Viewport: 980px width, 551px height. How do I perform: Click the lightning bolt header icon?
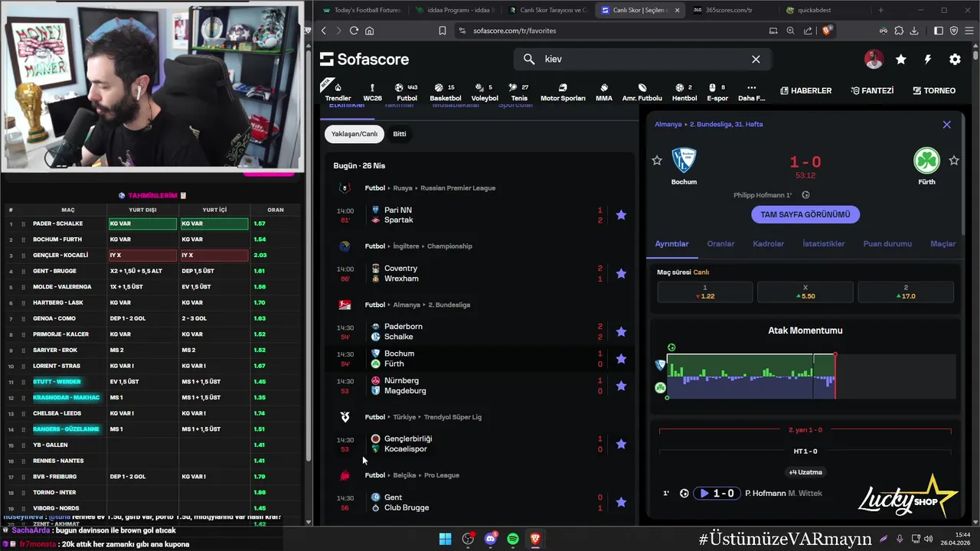(x=928, y=59)
